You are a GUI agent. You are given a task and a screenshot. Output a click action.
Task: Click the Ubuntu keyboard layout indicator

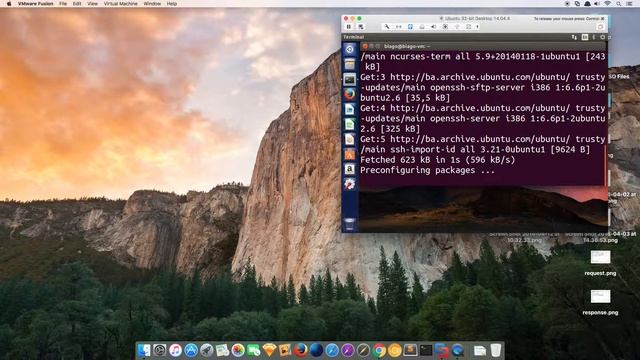click(585, 37)
